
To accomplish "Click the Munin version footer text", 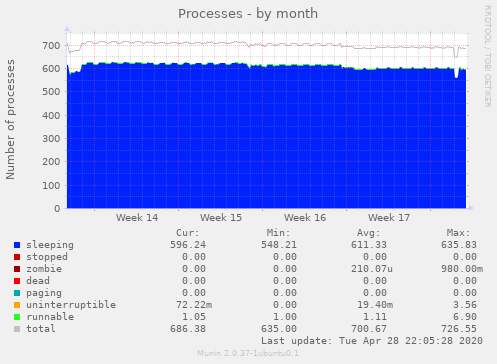I will 248,353.
